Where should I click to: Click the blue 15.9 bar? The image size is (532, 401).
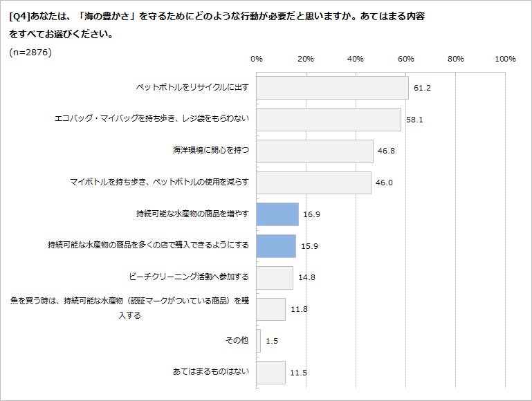[276, 245]
